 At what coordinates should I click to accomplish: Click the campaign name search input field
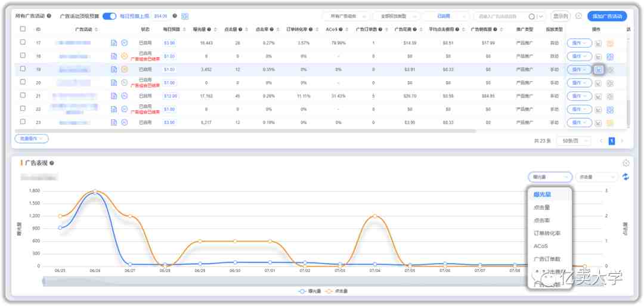click(501, 16)
